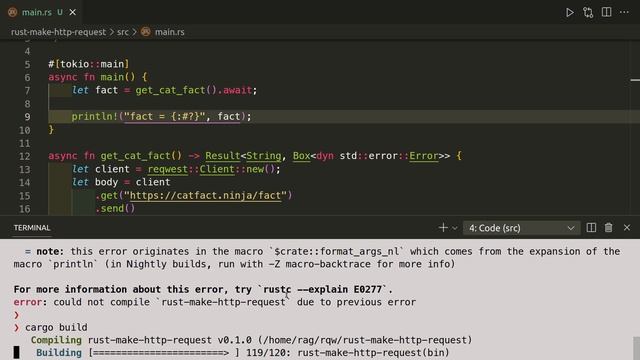Click line number 9 in gutter

[27, 117]
